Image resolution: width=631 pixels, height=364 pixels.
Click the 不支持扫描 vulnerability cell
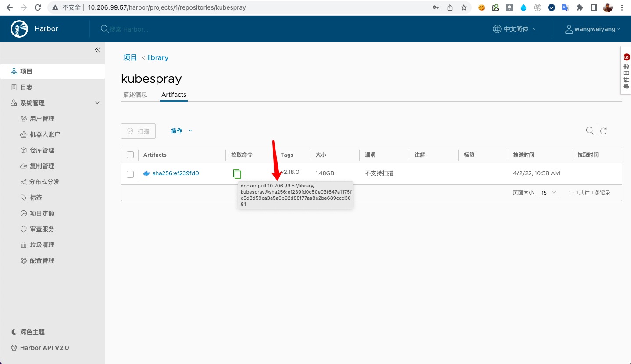[379, 173]
